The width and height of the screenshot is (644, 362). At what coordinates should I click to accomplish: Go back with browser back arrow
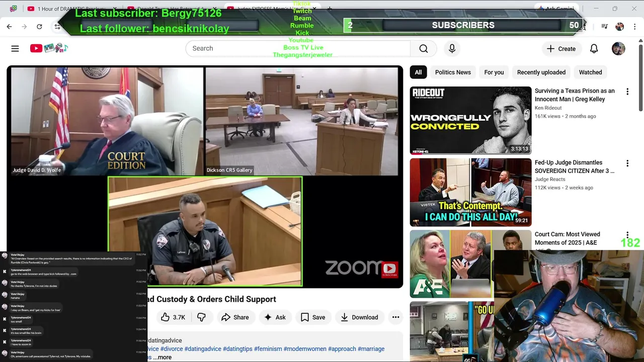(9, 27)
